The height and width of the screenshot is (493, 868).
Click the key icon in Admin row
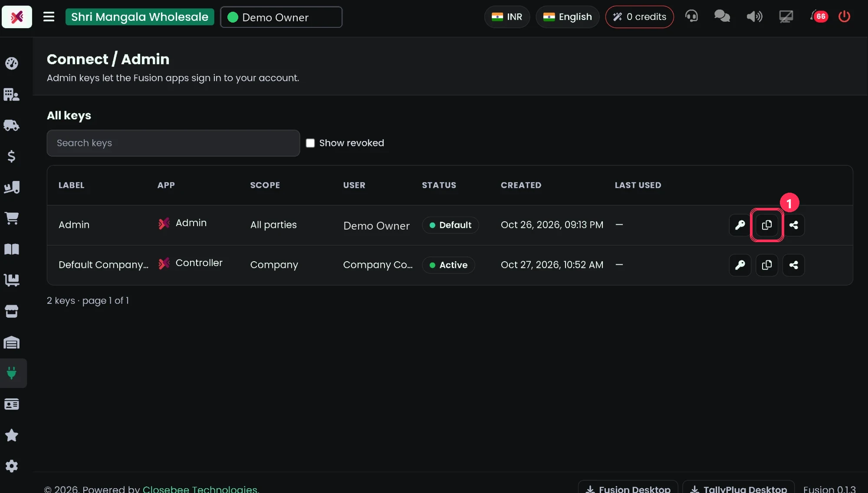point(740,225)
